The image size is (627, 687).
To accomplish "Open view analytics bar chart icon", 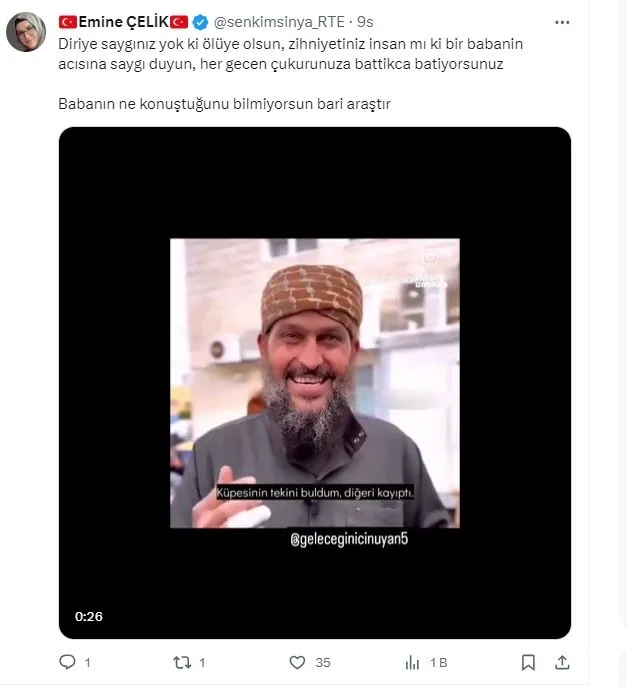I will click(x=411, y=662).
